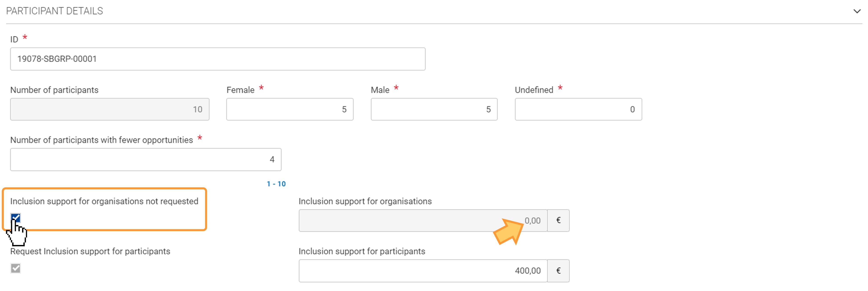Click the ID input field
868x291 pixels.
coord(218,59)
